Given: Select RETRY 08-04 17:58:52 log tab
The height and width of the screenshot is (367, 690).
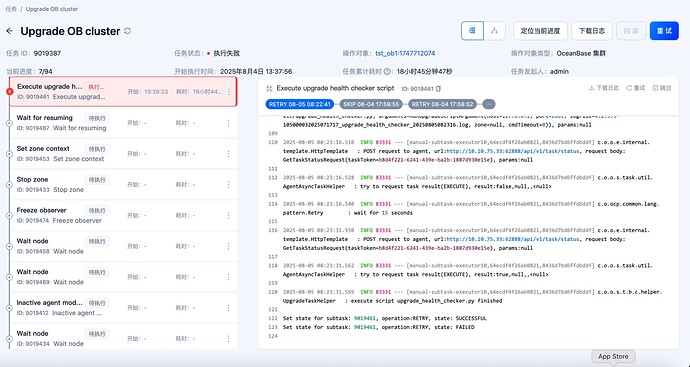Looking at the screenshot, I should point(442,104).
